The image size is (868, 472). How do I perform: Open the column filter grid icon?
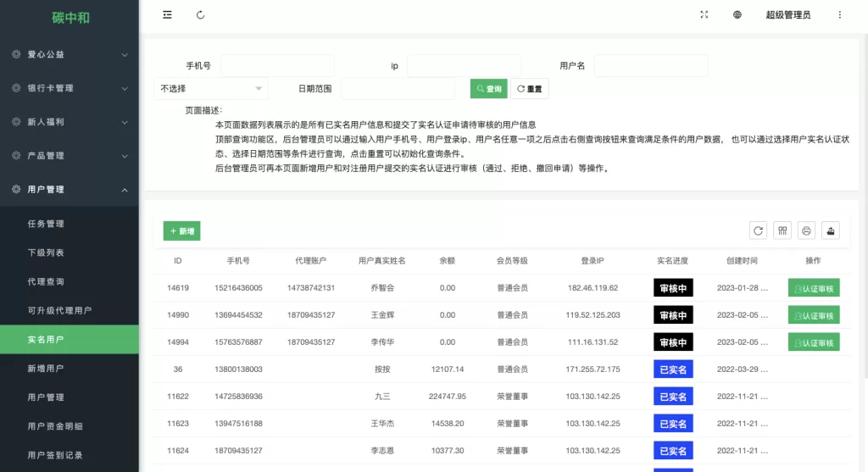click(782, 230)
